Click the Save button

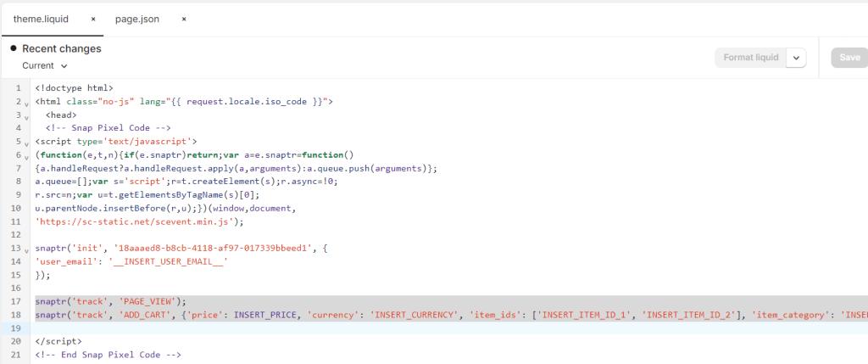pyautogui.click(x=849, y=58)
